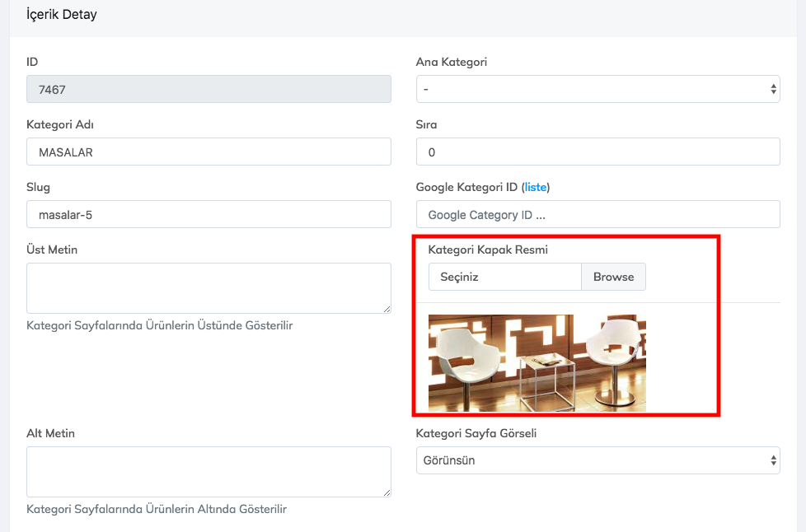This screenshot has height=532, width=806.
Task: Click the Slug field with masalar-5
Action: point(209,214)
